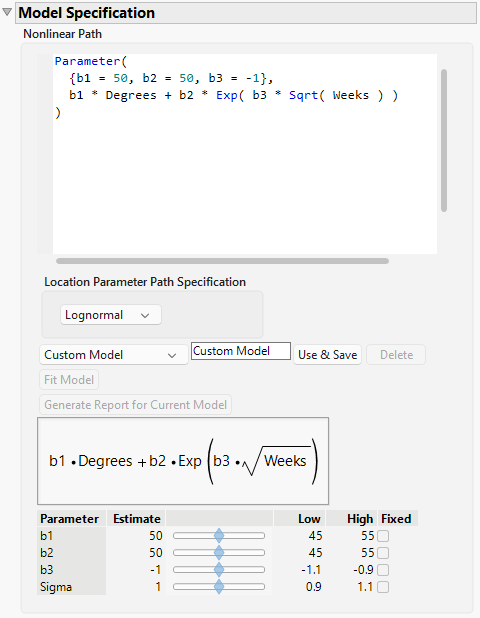Check the Fixed box for b1
Viewport: 480px width, 618px height.
(x=383, y=536)
